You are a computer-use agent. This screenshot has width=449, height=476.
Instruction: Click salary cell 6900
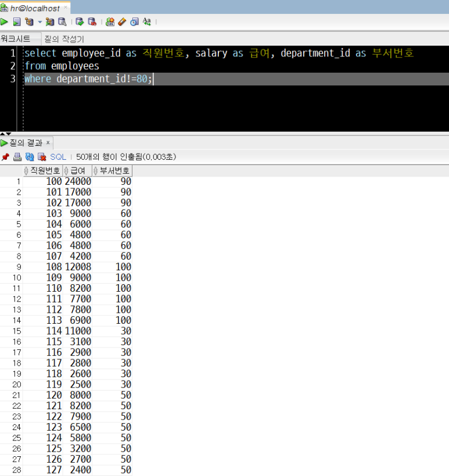[x=78, y=320]
